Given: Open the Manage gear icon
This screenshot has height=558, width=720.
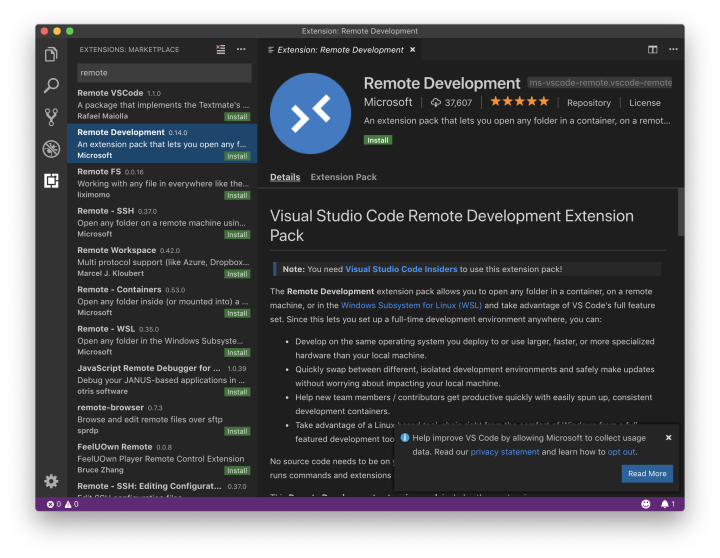Looking at the screenshot, I should point(51,481).
